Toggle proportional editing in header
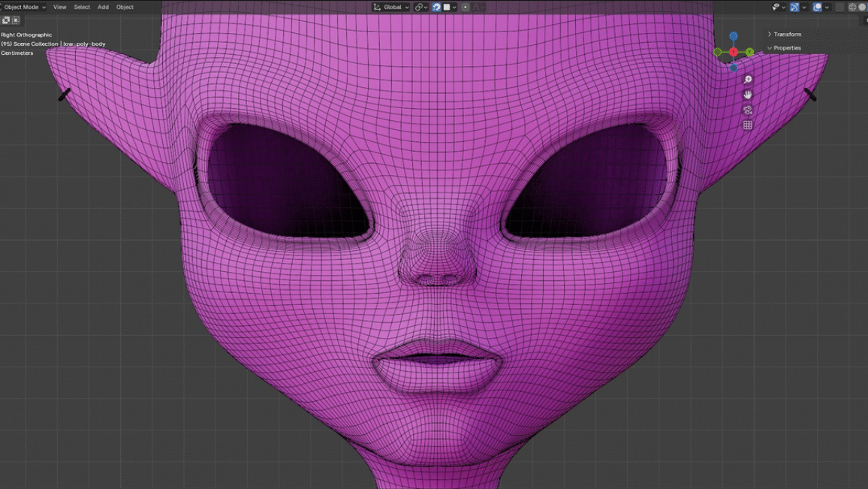868x489 pixels. tap(466, 7)
